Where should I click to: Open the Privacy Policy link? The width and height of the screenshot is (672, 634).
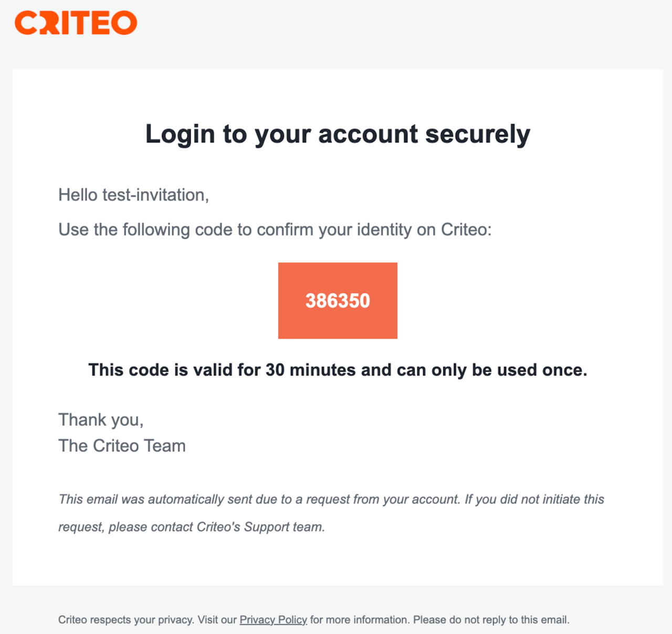(273, 620)
